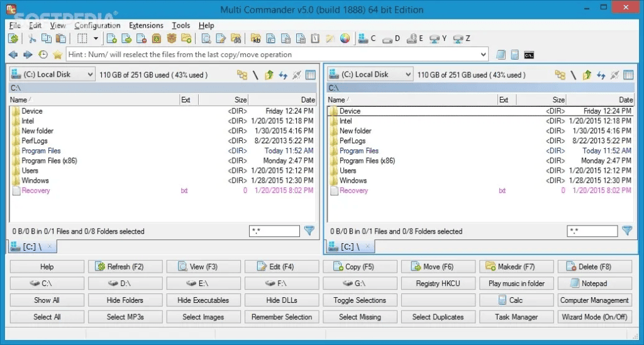Click the filter funnel in the left panel

(309, 231)
